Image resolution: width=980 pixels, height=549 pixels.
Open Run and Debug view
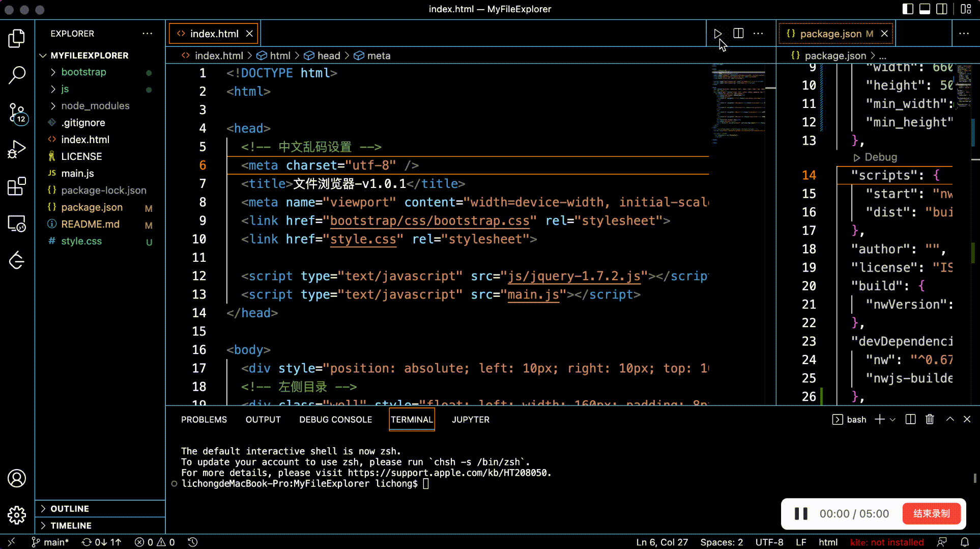pyautogui.click(x=17, y=150)
